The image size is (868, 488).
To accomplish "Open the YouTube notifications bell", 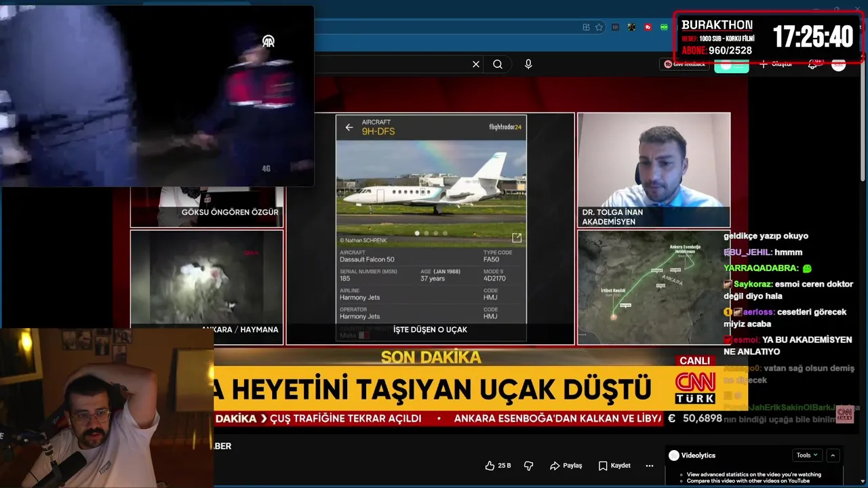I will (x=812, y=64).
